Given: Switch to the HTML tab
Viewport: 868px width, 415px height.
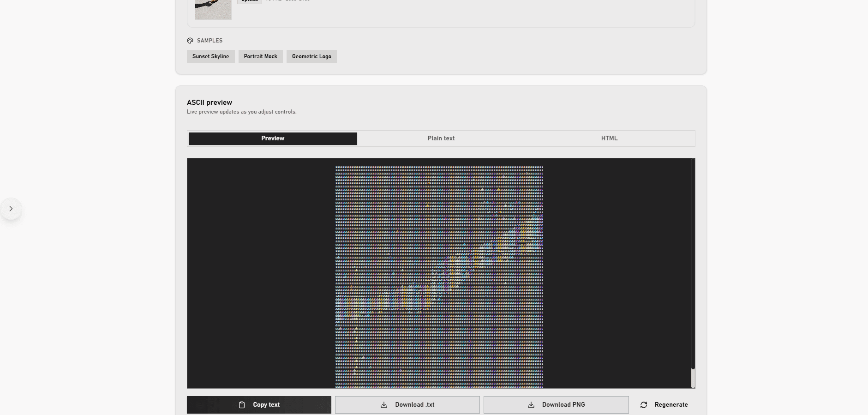Looking at the screenshot, I should tap(609, 138).
